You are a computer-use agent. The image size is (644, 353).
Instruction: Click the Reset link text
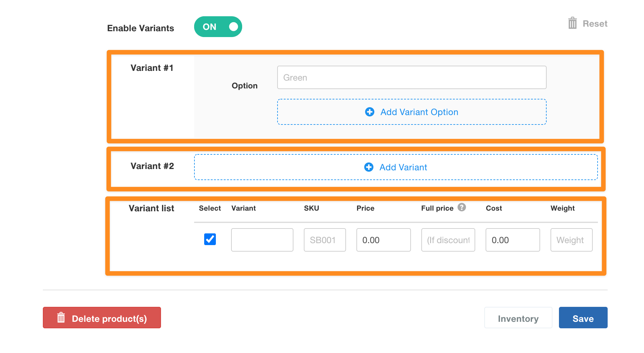click(595, 24)
